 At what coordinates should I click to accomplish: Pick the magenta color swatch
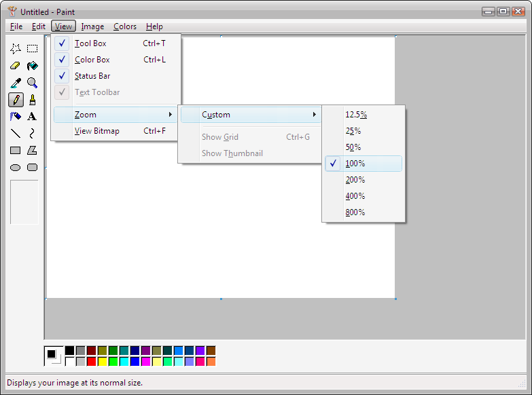[x=145, y=362]
